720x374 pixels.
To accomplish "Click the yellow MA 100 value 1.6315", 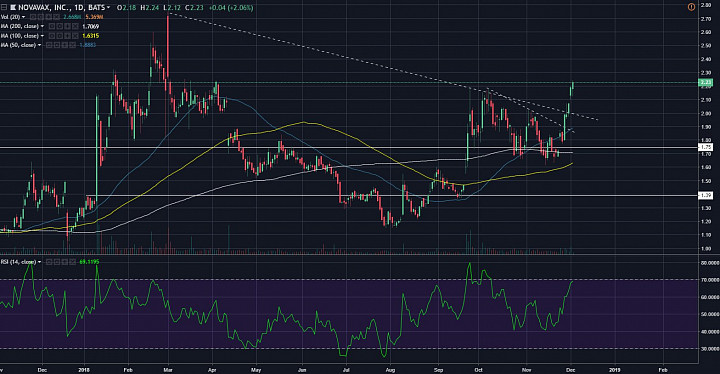I will (x=91, y=35).
